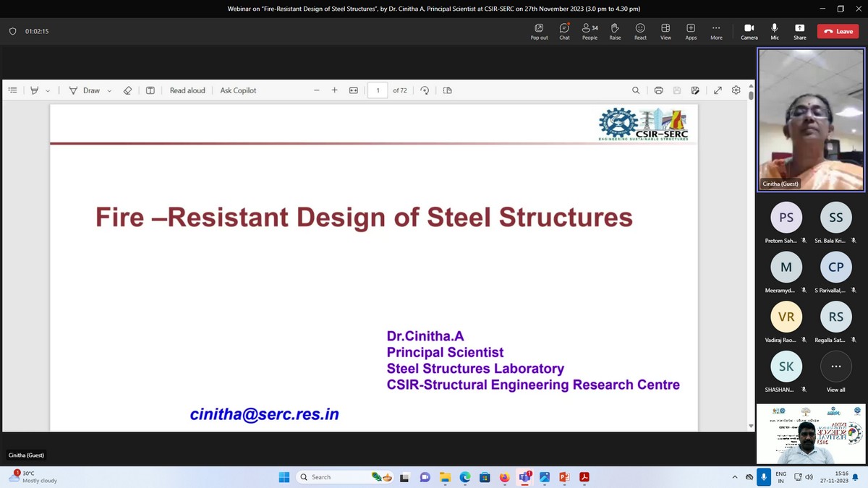Screen dimensions: 868x488
Task: Print the PDF document
Action: coord(658,90)
